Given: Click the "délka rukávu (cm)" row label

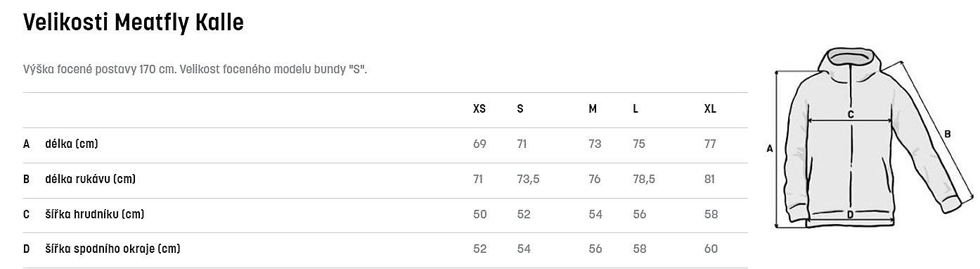Looking at the screenshot, I should 91,180.
